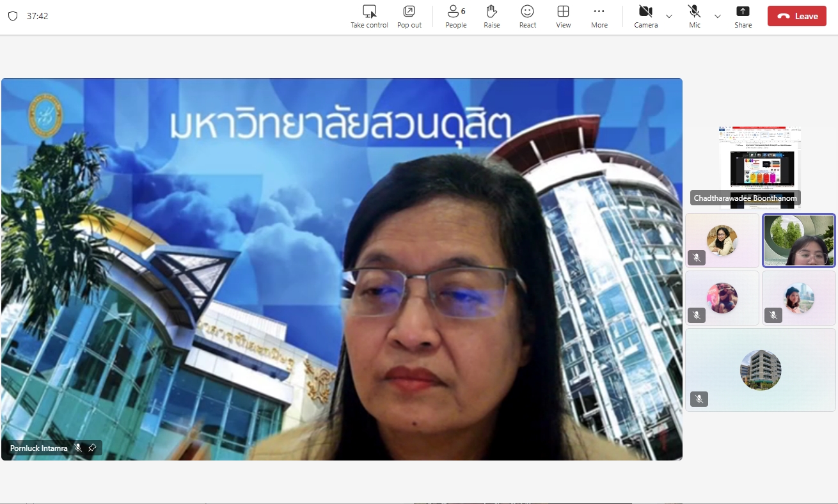The width and height of the screenshot is (838, 504).
Task: Click the main speaker video
Action: (x=342, y=269)
